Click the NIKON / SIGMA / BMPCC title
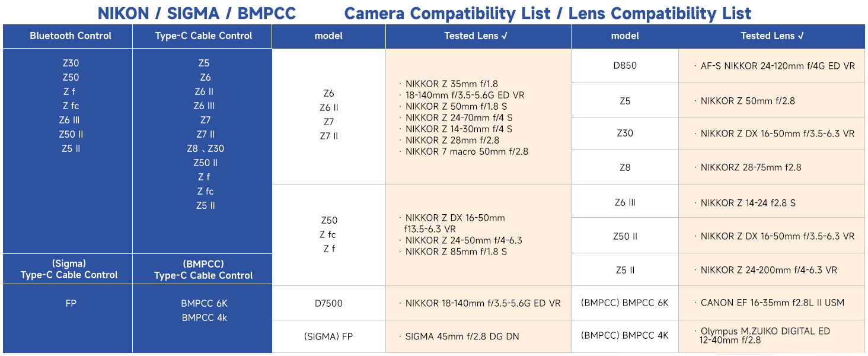 pyautogui.click(x=196, y=13)
